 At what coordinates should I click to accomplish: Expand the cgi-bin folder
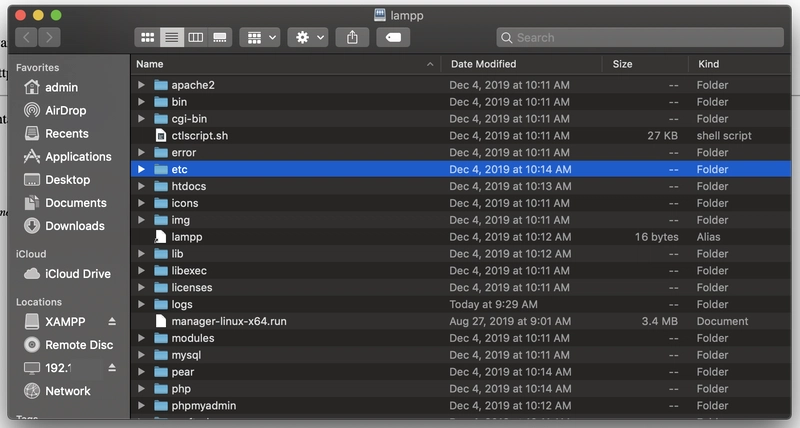click(x=141, y=118)
